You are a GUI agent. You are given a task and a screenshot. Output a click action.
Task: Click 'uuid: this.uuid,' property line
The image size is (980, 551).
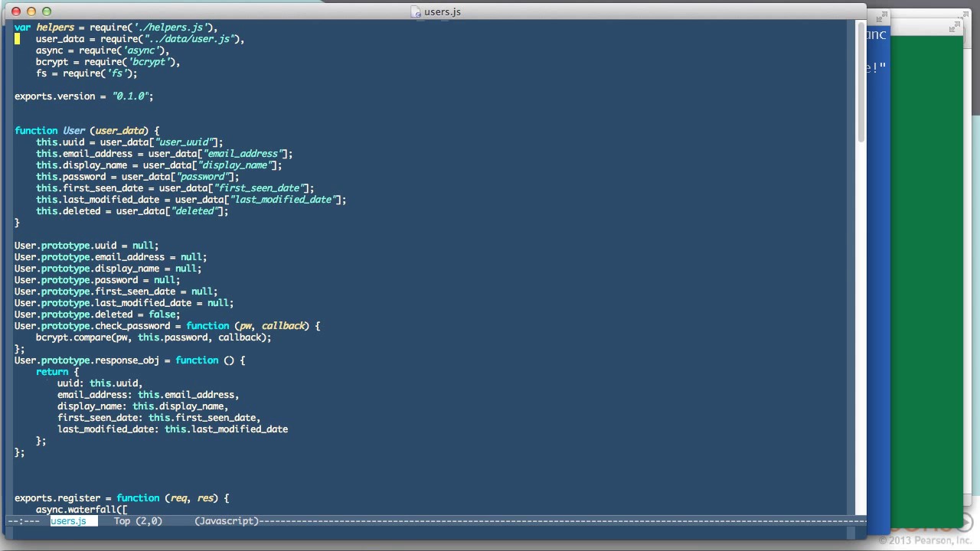click(100, 383)
